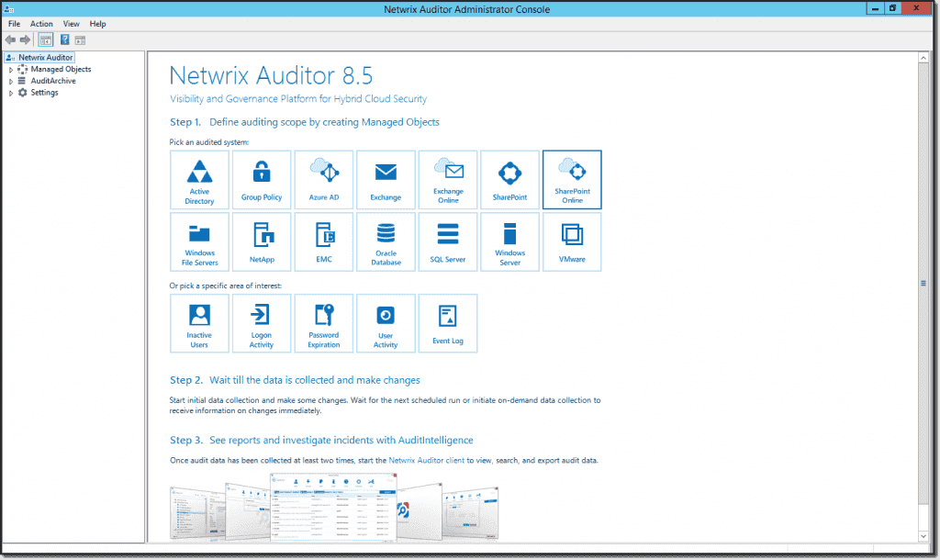Select the Exchange Online tile
This screenshot has height=560, width=940.
pyautogui.click(x=448, y=180)
